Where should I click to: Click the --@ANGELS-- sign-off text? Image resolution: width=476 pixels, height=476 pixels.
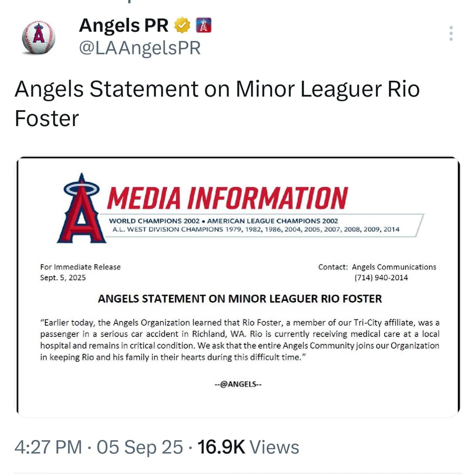238,384
